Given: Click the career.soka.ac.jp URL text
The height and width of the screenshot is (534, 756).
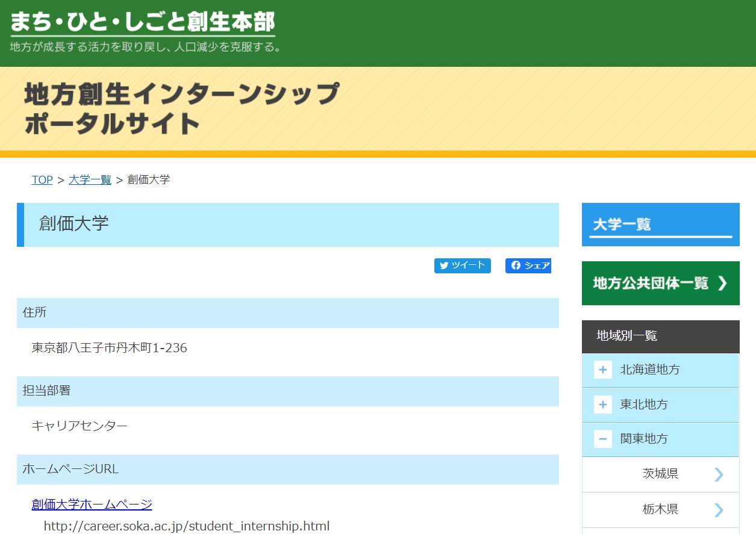Looking at the screenshot, I should (x=187, y=526).
